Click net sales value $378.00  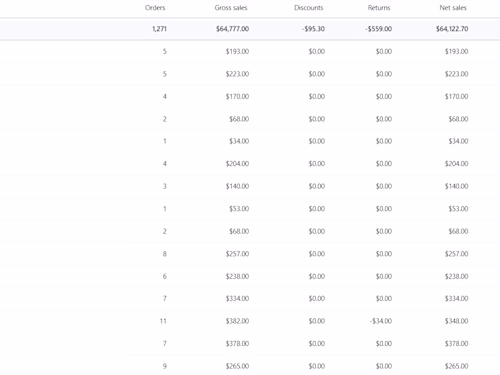coord(456,344)
